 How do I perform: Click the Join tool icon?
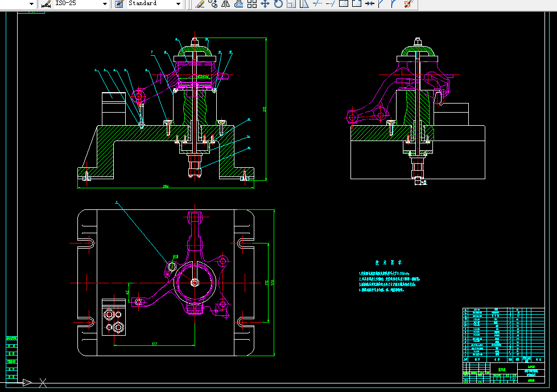pos(369,4)
